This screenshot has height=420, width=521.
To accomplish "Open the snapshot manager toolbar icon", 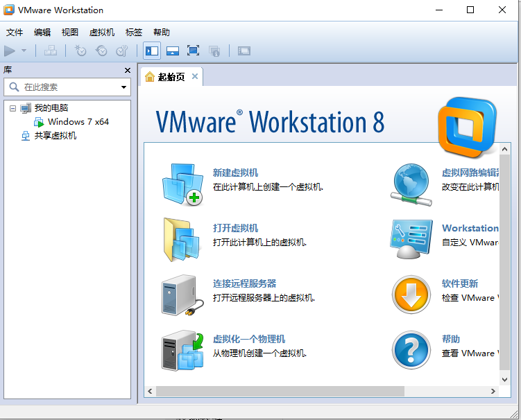I will click(122, 51).
